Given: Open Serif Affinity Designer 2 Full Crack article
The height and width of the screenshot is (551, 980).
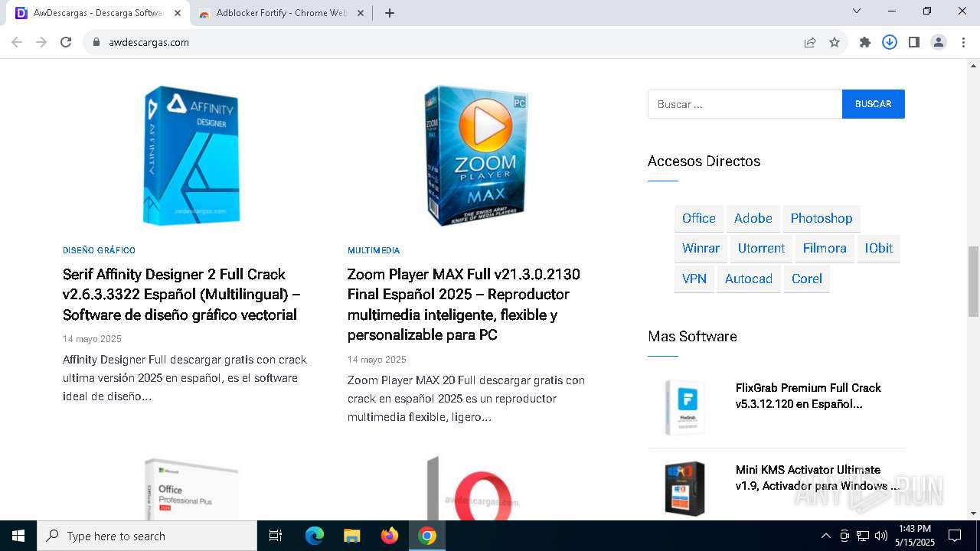Looking at the screenshot, I should point(181,295).
